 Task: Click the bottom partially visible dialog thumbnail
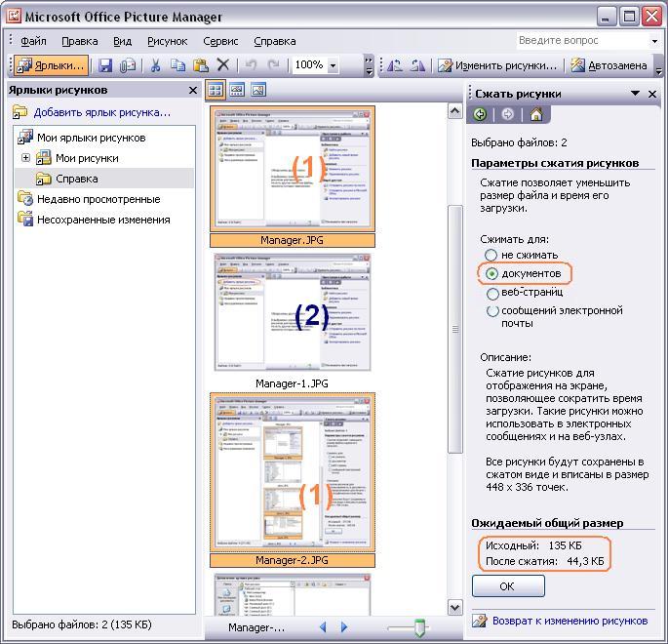coord(293,594)
